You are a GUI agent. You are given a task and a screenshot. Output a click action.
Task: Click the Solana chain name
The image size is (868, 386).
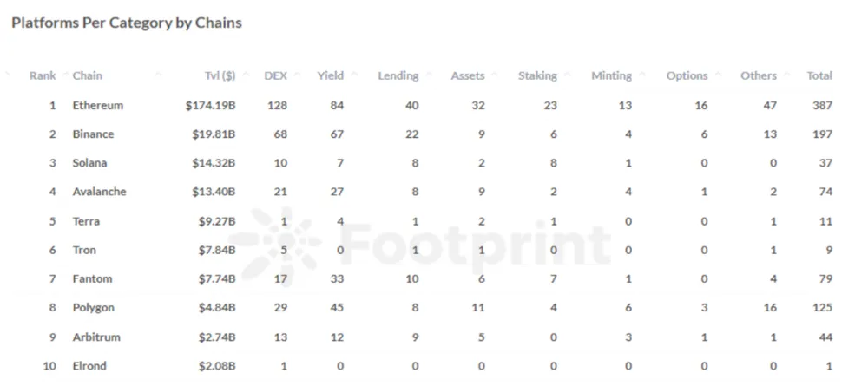pyautogui.click(x=90, y=163)
